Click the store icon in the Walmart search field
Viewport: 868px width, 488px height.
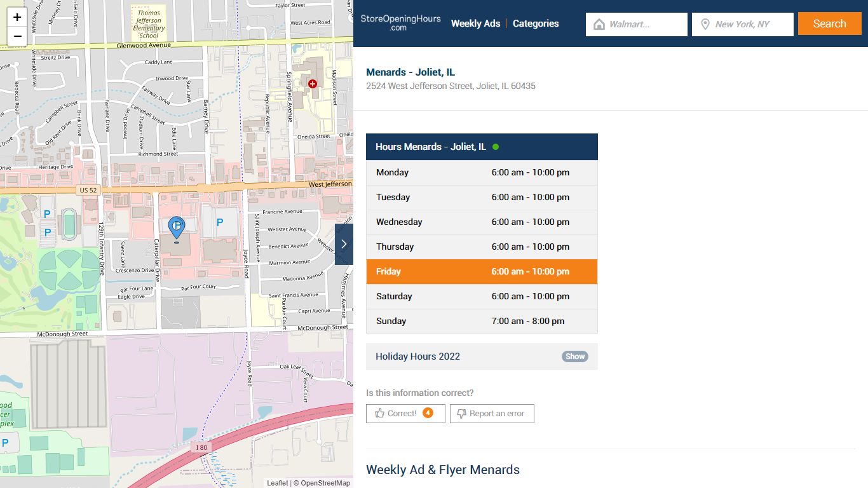pos(599,24)
